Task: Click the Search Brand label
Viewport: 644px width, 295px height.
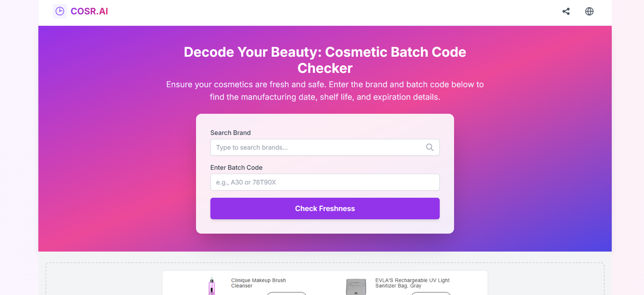Action: (x=230, y=133)
